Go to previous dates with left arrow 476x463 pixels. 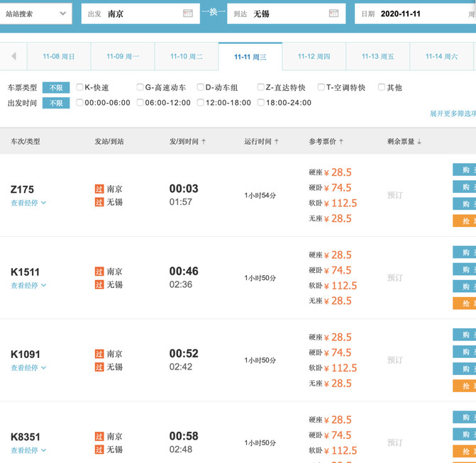[13, 56]
